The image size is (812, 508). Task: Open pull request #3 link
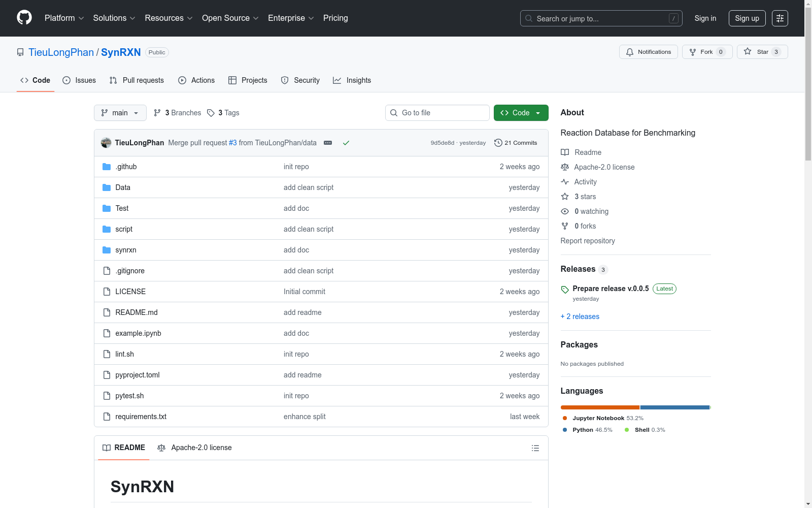233,143
